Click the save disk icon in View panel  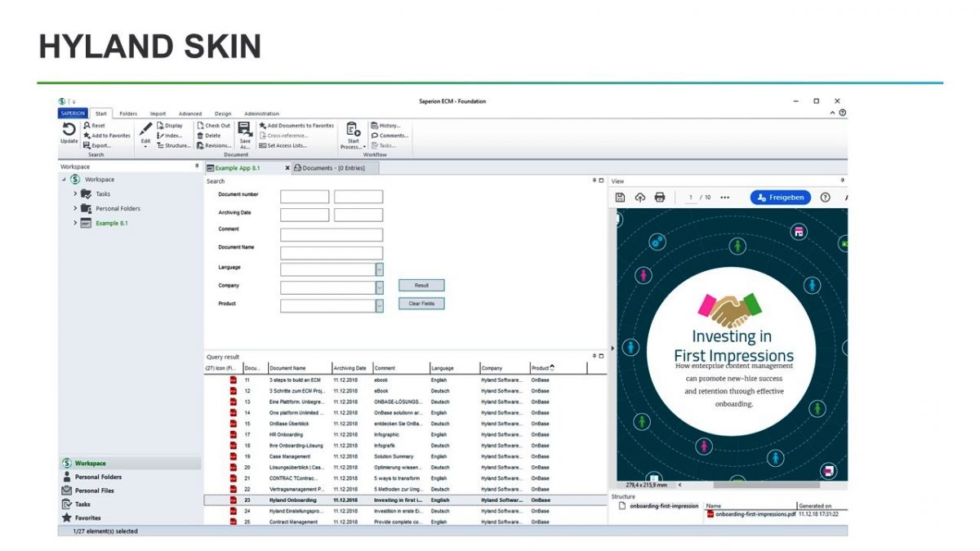click(x=620, y=198)
